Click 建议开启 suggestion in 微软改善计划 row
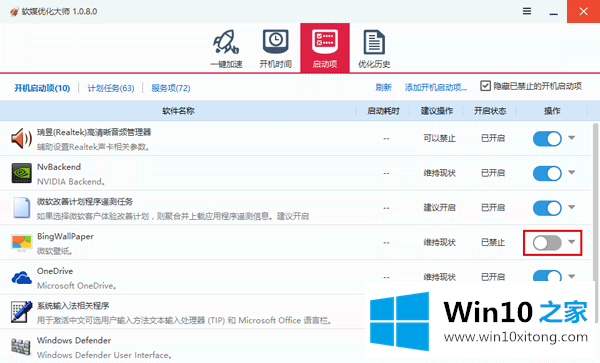 (439, 207)
